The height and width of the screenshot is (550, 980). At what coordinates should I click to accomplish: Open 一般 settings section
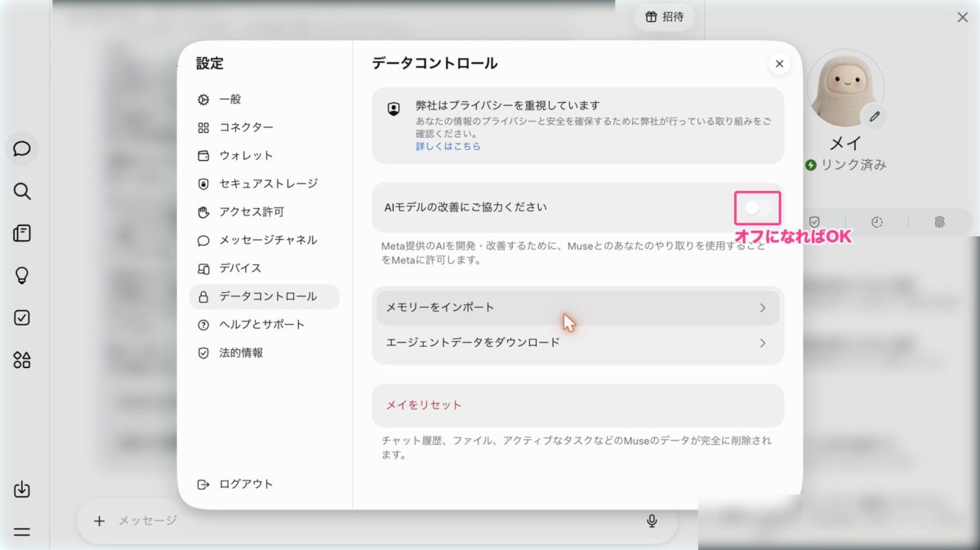265,100
